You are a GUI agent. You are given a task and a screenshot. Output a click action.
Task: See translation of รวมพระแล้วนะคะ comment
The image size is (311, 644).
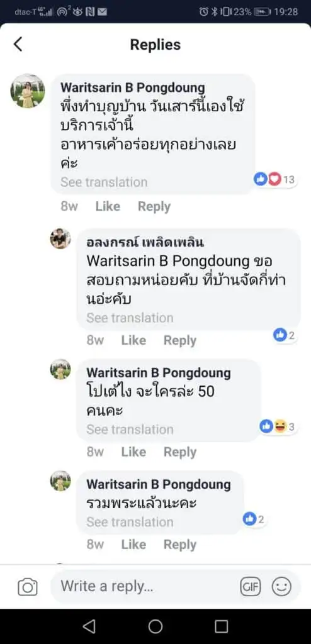click(130, 521)
